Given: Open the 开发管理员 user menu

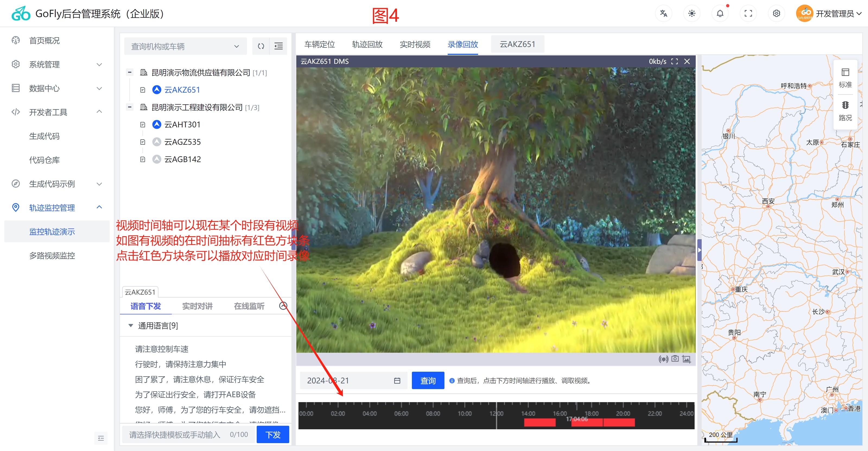Looking at the screenshot, I should [x=829, y=14].
